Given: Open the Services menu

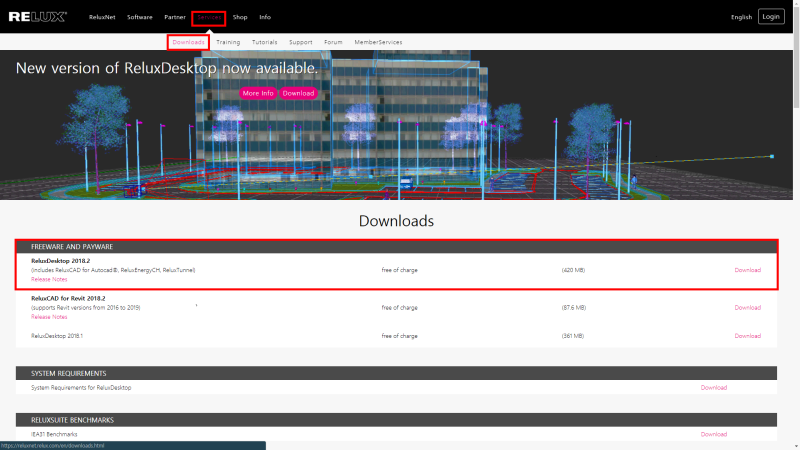Looking at the screenshot, I should click(209, 17).
